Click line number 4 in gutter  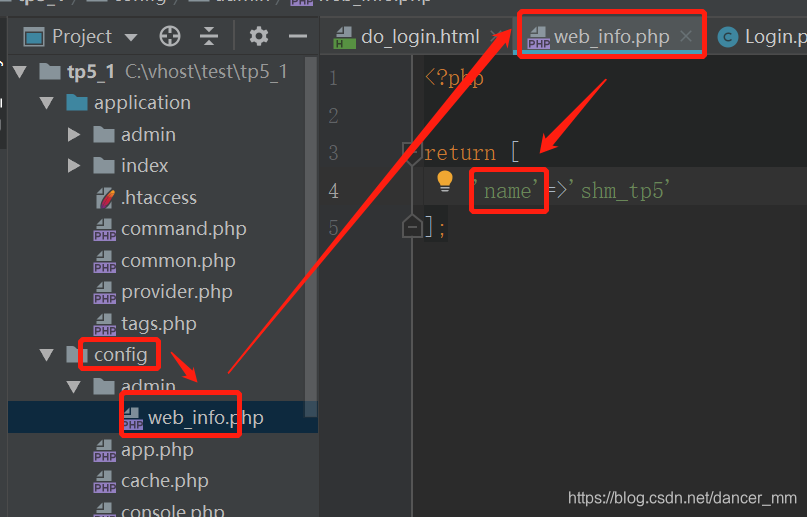334,191
